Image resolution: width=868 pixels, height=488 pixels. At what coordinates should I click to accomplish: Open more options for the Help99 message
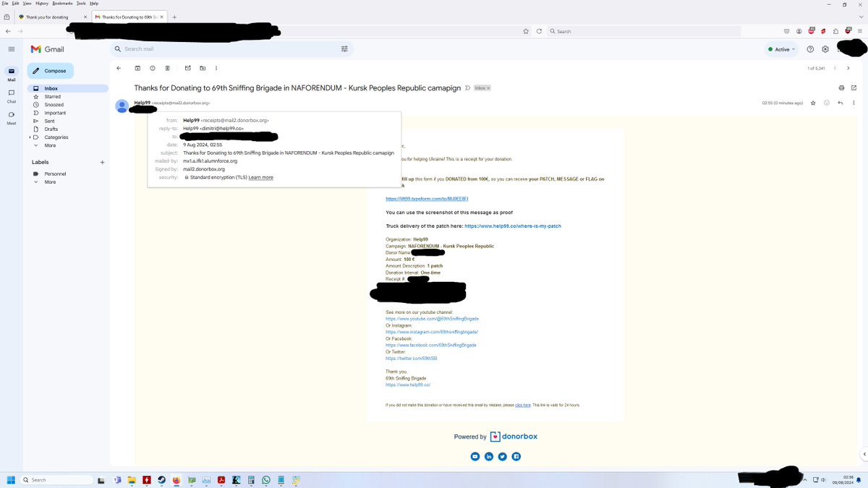(x=854, y=103)
